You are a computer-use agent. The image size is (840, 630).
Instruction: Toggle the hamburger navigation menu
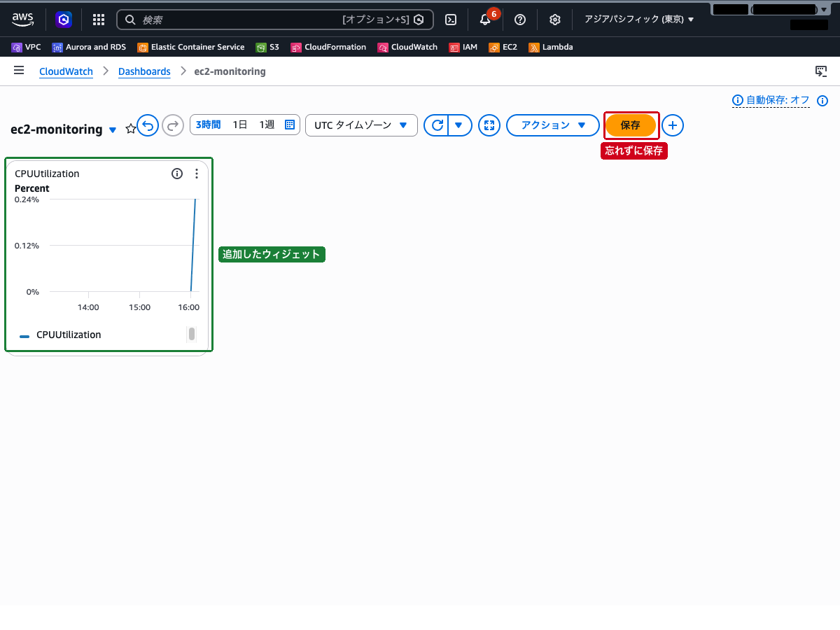pyautogui.click(x=19, y=71)
